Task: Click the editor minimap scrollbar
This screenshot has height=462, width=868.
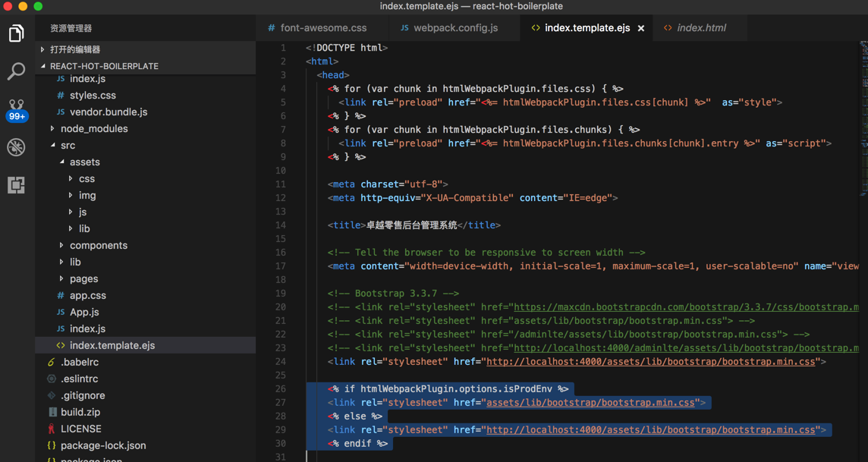Action: [x=863, y=91]
